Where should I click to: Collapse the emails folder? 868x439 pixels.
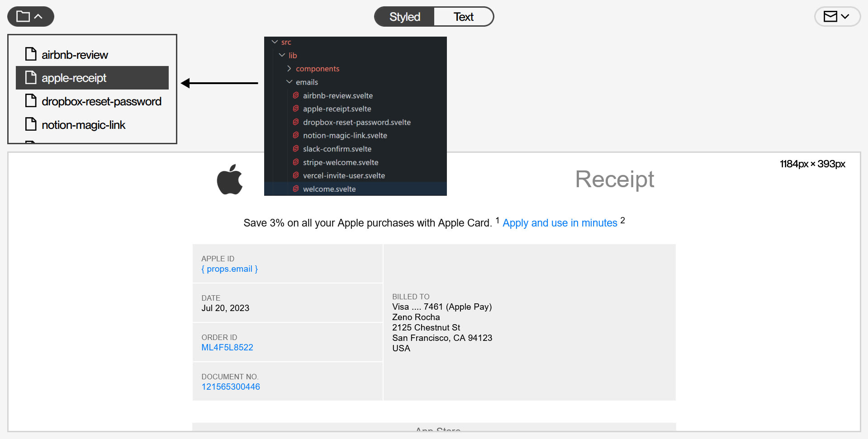tap(289, 82)
